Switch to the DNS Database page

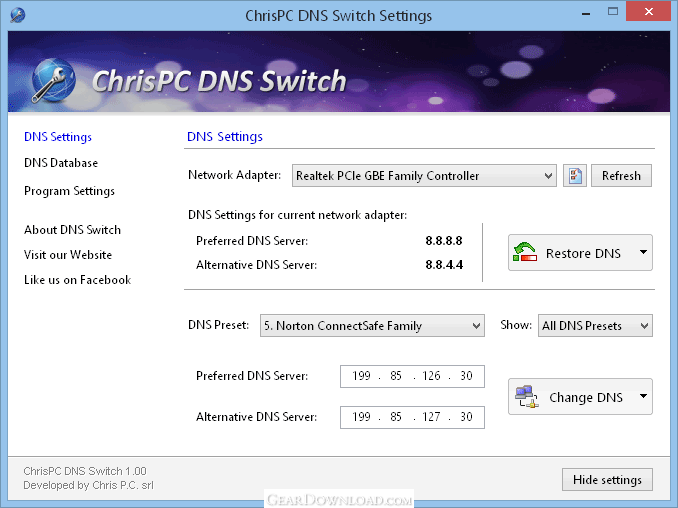(61, 163)
